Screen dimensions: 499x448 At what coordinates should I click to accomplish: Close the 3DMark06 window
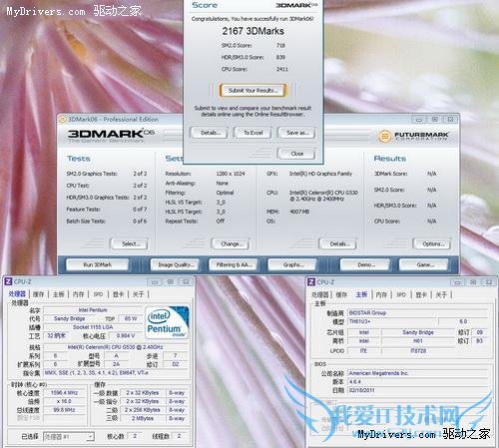[450, 120]
